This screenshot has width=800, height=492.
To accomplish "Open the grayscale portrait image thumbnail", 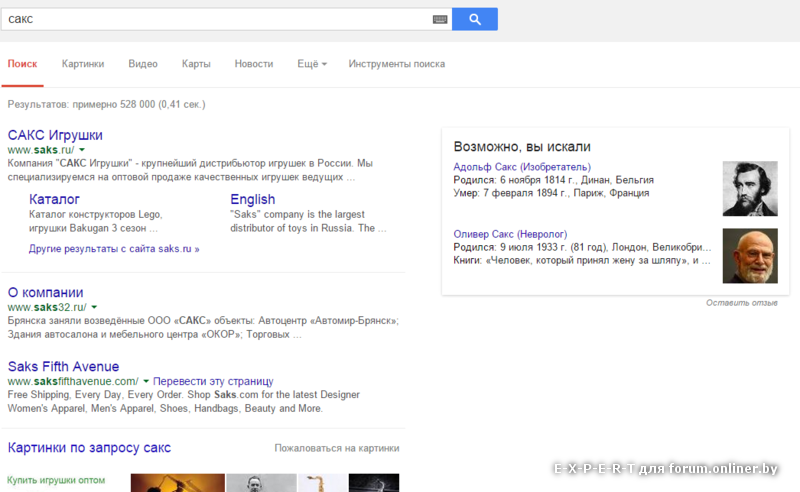I will point(261,483).
